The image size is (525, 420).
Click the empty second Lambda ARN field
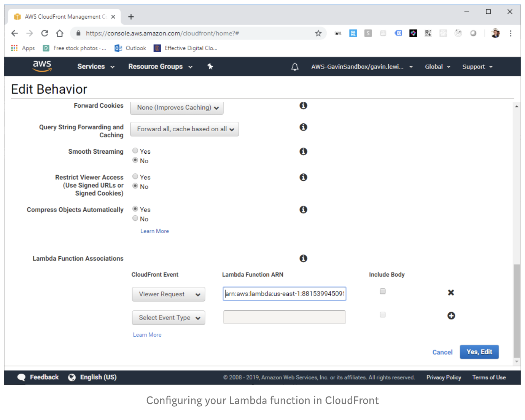click(285, 317)
